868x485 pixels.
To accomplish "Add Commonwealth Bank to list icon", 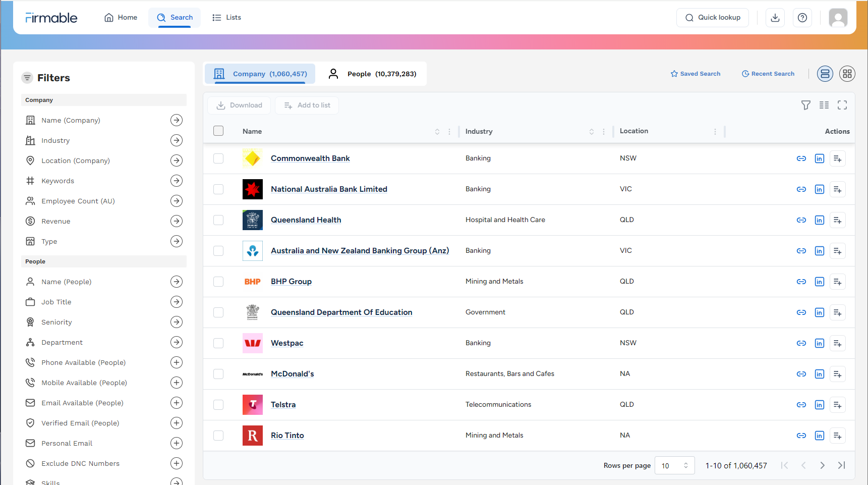I will pyautogui.click(x=838, y=158).
